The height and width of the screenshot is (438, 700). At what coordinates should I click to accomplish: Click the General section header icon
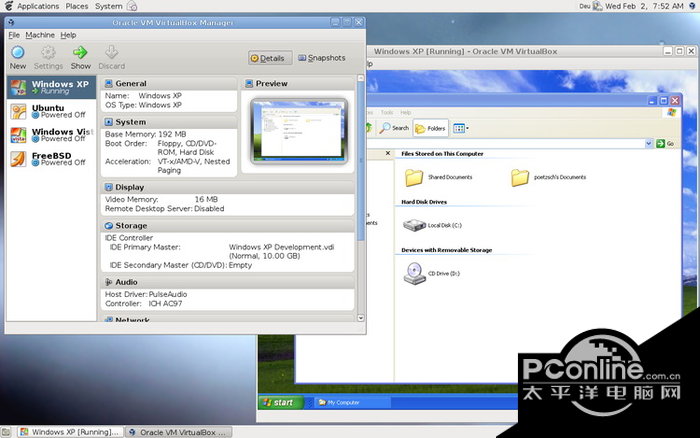point(108,83)
